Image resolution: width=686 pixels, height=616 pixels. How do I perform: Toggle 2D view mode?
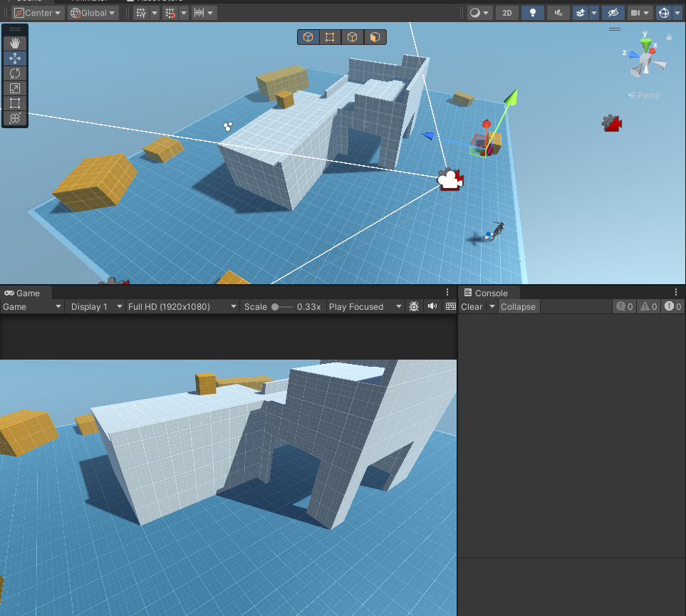coord(507,13)
